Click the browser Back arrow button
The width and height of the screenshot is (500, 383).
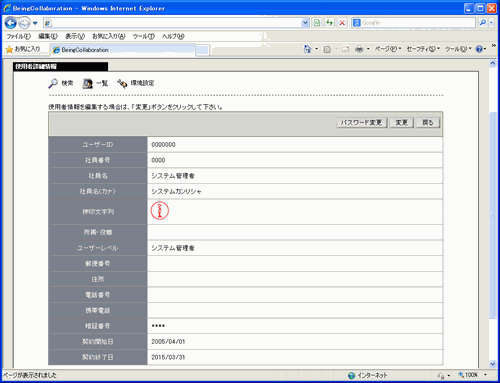click(11, 23)
